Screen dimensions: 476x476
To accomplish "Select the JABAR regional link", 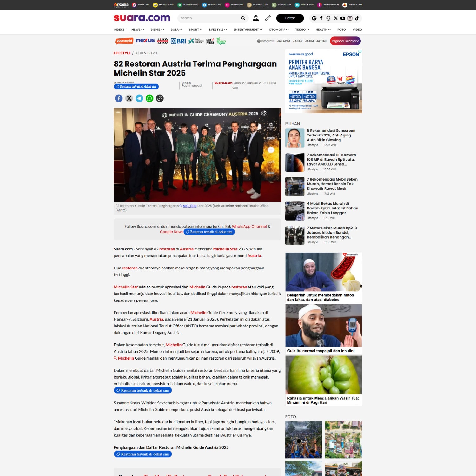I will (298, 41).
